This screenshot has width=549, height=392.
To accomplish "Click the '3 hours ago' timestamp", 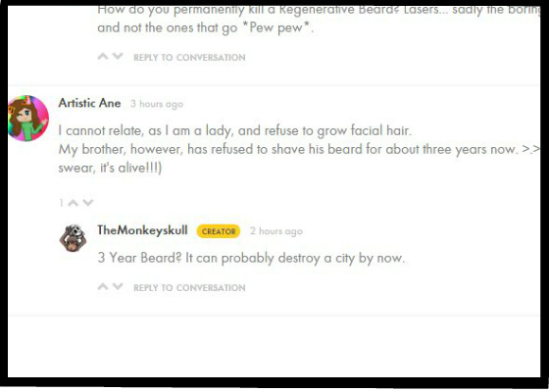I will click(157, 104).
